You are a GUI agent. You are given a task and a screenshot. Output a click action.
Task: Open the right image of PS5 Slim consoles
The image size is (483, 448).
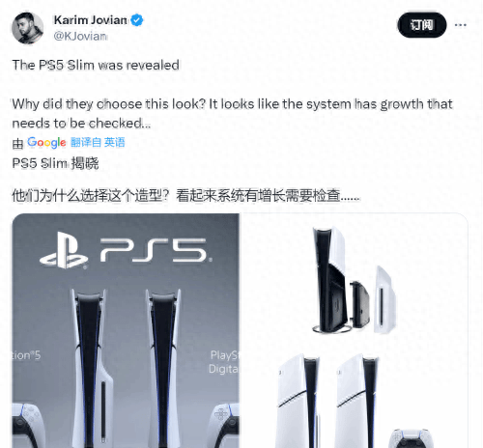click(x=355, y=330)
